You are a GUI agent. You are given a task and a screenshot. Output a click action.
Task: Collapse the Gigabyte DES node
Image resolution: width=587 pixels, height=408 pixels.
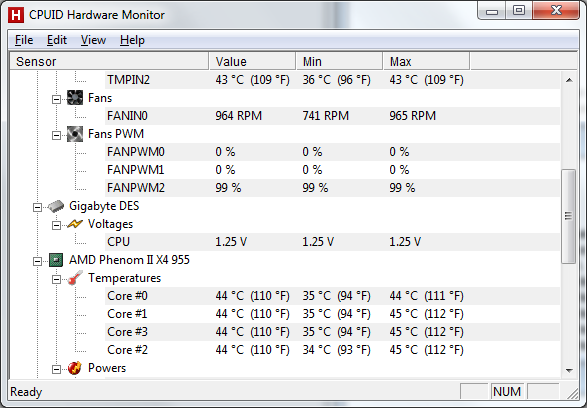coord(37,207)
